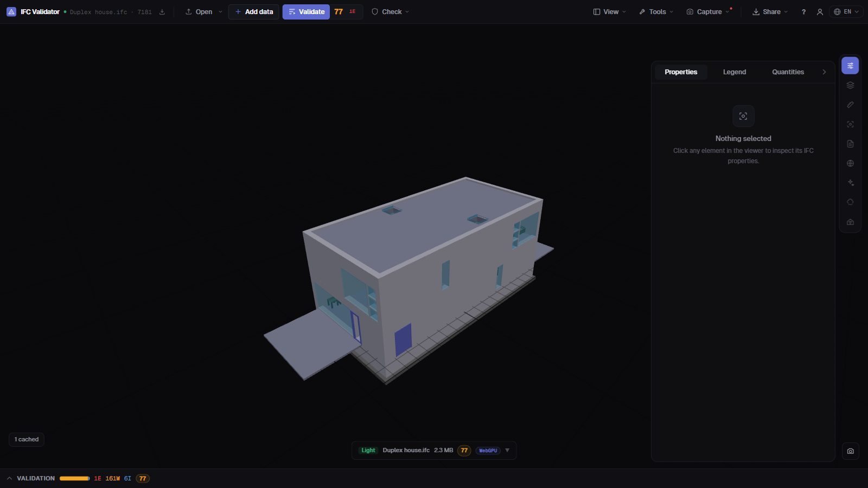Click the 1 cached badge
Image resolution: width=868 pixels, height=488 pixels.
27,439
